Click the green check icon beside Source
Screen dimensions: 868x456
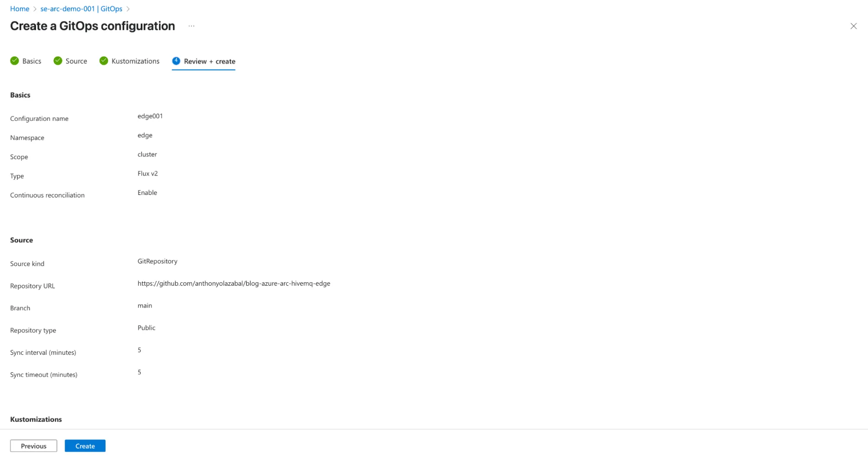coord(58,61)
